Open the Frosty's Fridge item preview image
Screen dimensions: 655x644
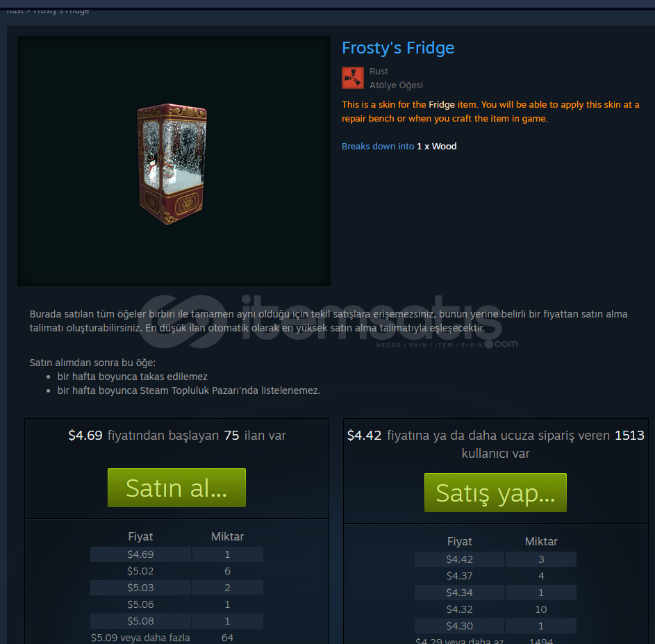[x=174, y=161]
